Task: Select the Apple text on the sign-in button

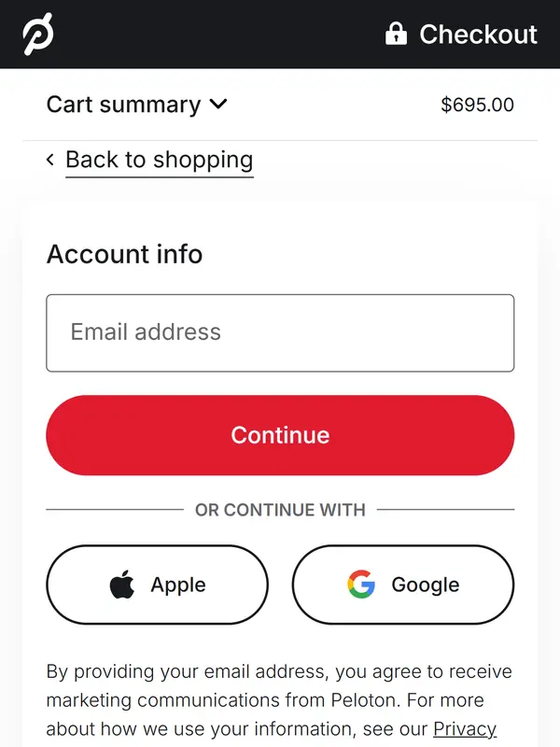Action: 178,585
